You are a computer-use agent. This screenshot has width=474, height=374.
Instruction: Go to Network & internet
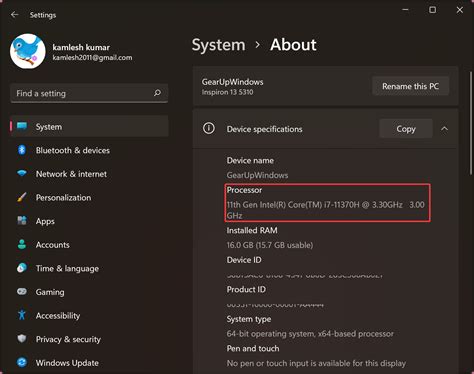tap(89, 174)
